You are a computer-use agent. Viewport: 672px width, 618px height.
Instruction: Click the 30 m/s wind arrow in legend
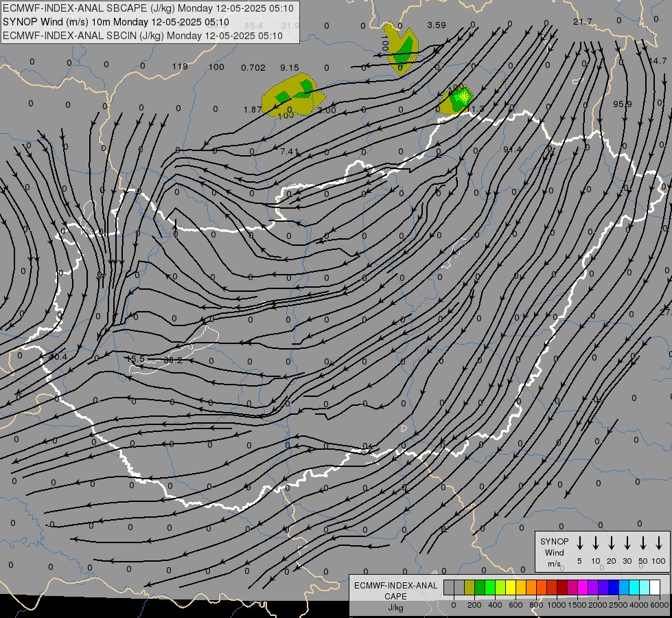click(627, 543)
